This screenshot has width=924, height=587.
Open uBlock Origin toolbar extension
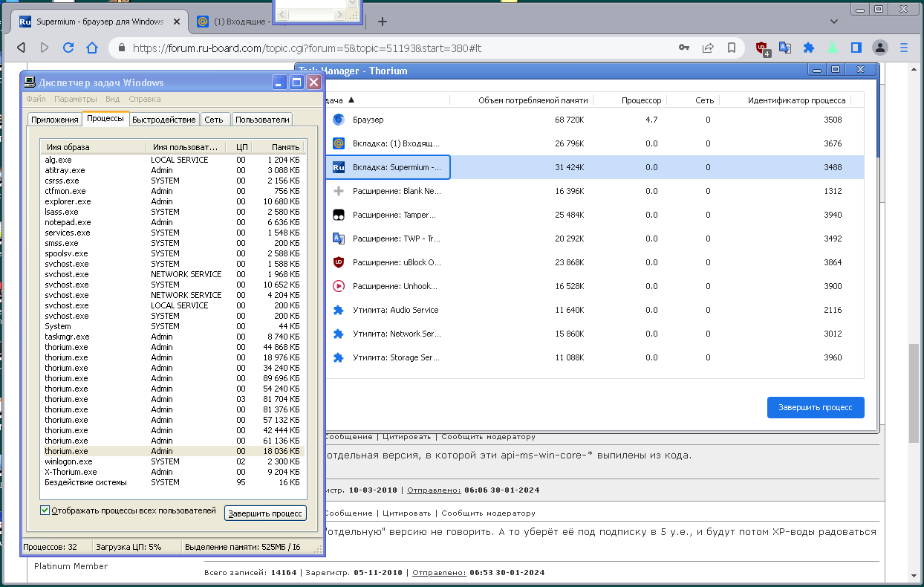coord(762,48)
